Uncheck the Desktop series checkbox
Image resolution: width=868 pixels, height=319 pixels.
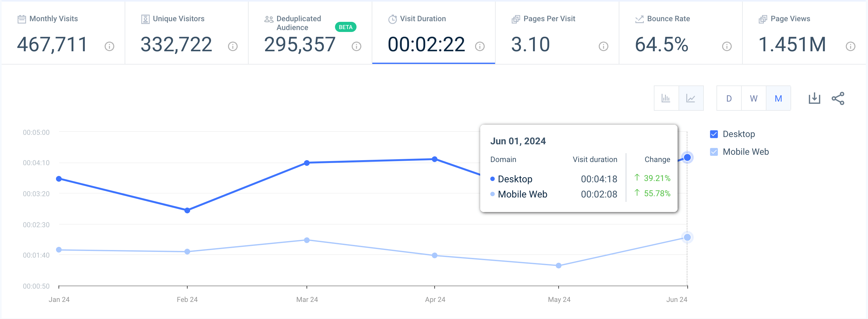(714, 134)
